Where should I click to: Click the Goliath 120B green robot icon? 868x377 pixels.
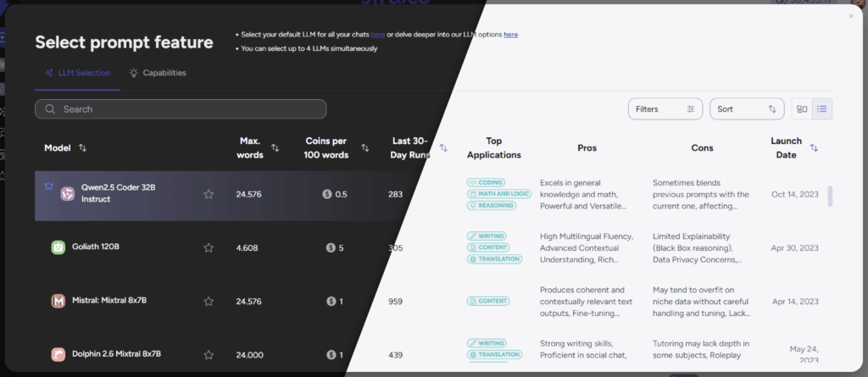tap(58, 247)
